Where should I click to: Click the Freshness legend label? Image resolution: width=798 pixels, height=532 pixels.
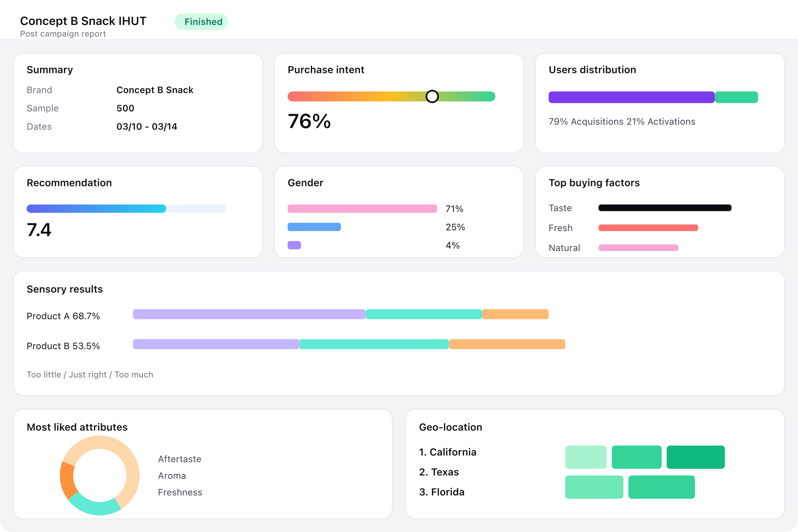180,492
